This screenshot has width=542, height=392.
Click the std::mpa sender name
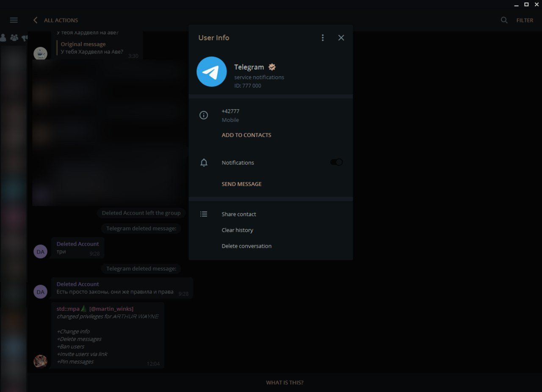(x=68, y=309)
